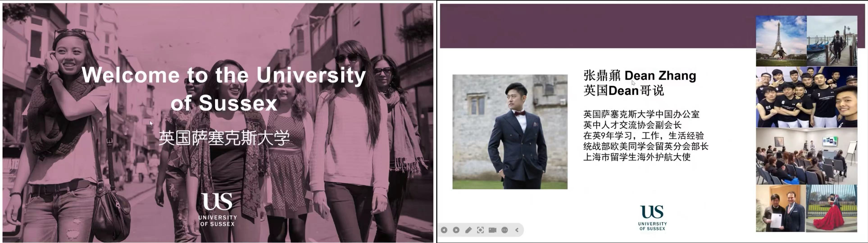Advance to next slide arrow
868x243 pixels.
(456, 230)
